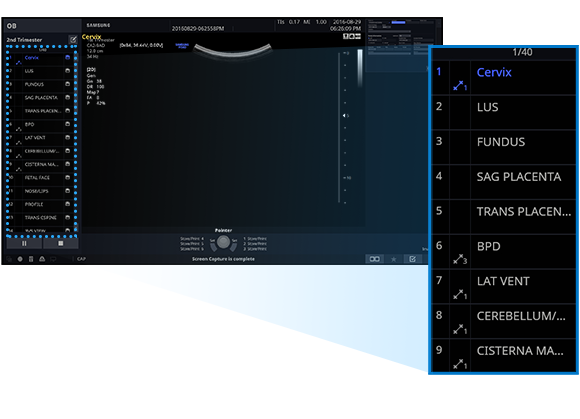Click the edit protocol icon beside 2nd Trimester
Image resolution: width=580 pixels, height=419 pixels.
[x=73, y=39]
